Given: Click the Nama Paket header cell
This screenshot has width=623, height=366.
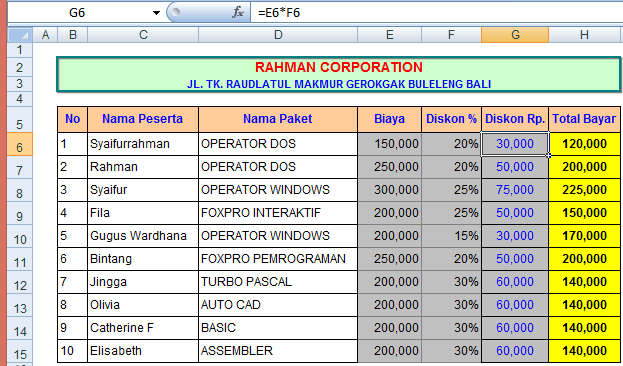Looking at the screenshot, I should click(278, 119).
